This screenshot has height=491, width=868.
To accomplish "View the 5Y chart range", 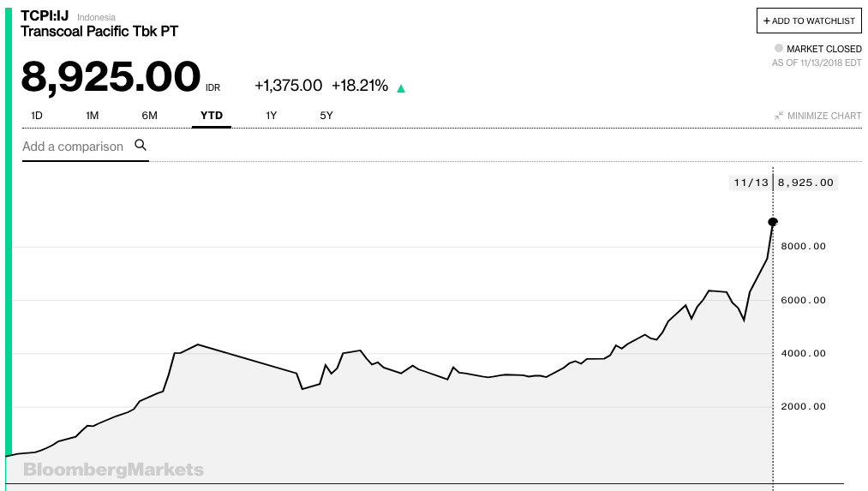I will click(326, 116).
